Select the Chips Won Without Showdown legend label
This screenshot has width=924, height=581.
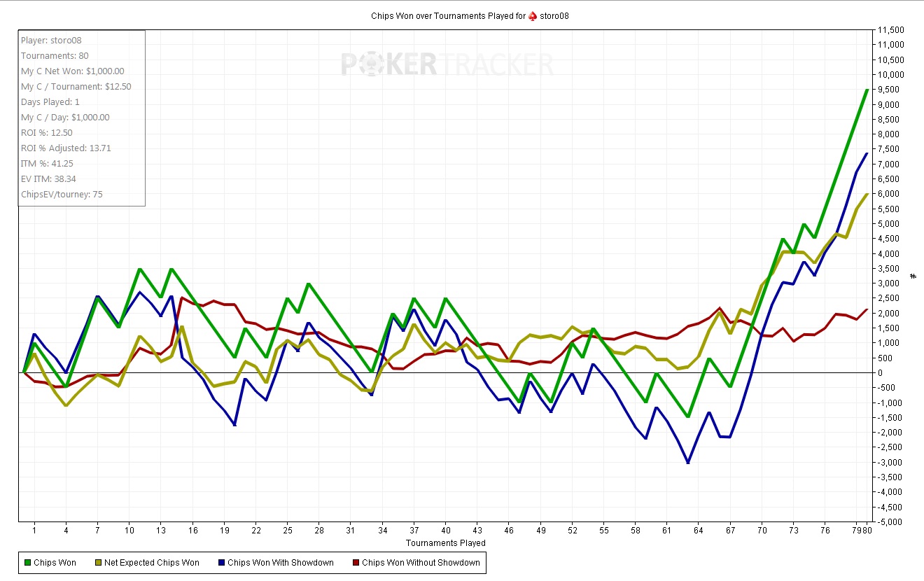[421, 563]
